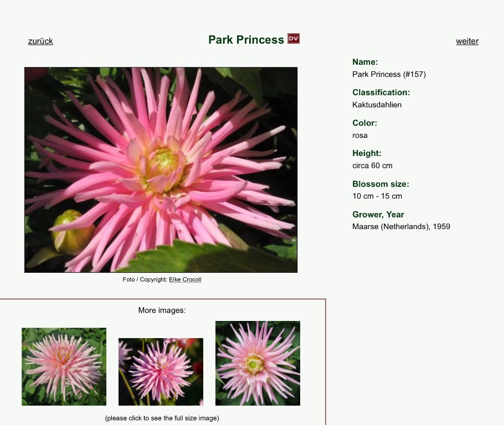Open middle thumbnail with dark background
504x425 pixels.
pos(161,372)
